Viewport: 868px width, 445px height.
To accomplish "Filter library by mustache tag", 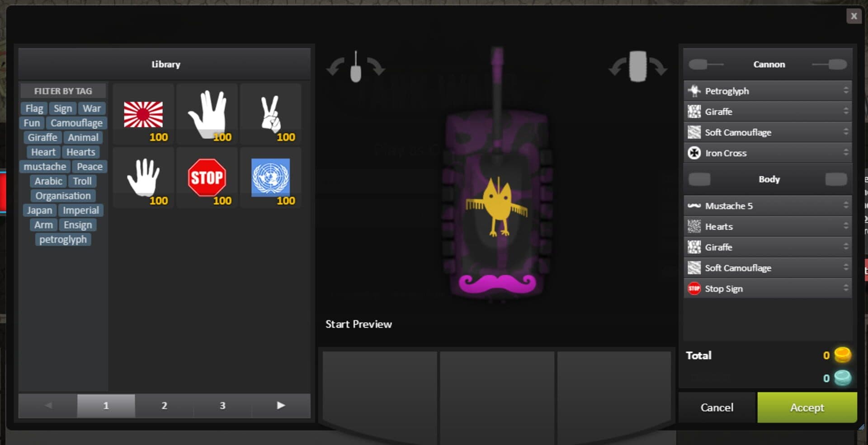I will tap(45, 167).
